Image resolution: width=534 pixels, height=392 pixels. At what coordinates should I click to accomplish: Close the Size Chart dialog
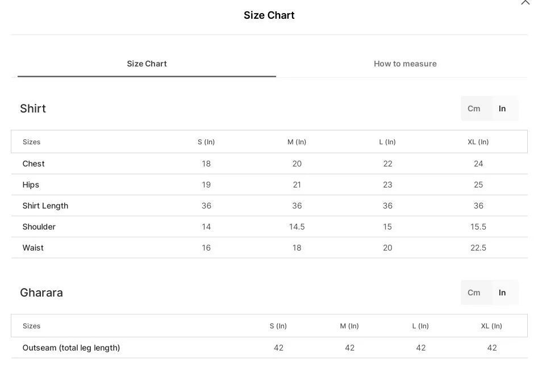(525, 3)
